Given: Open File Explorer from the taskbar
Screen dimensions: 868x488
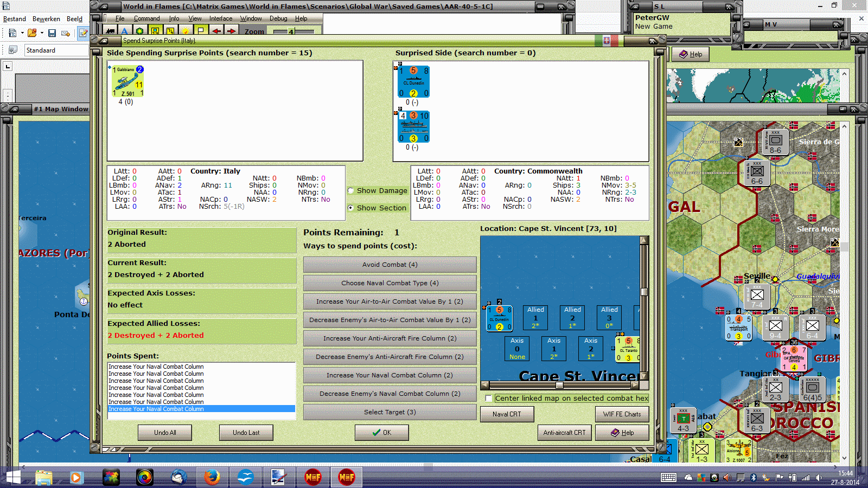Looking at the screenshot, I should (44, 477).
